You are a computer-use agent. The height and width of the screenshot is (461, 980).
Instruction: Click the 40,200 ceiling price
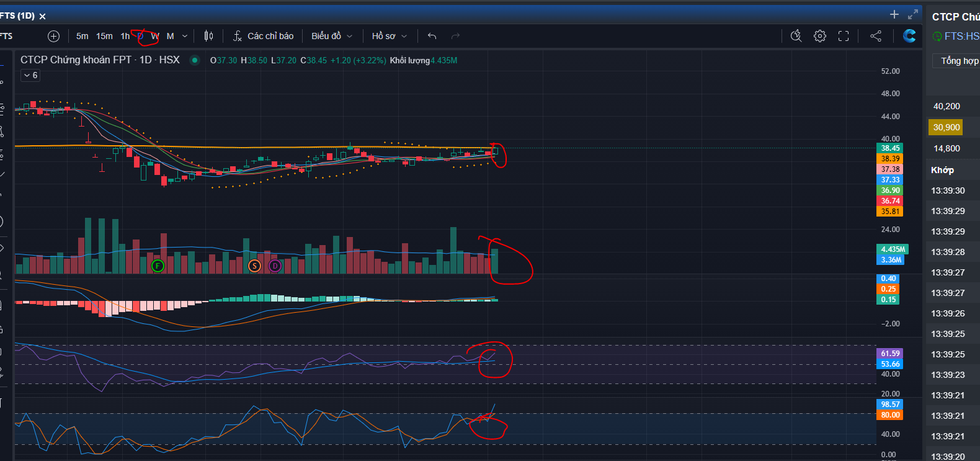(x=947, y=106)
